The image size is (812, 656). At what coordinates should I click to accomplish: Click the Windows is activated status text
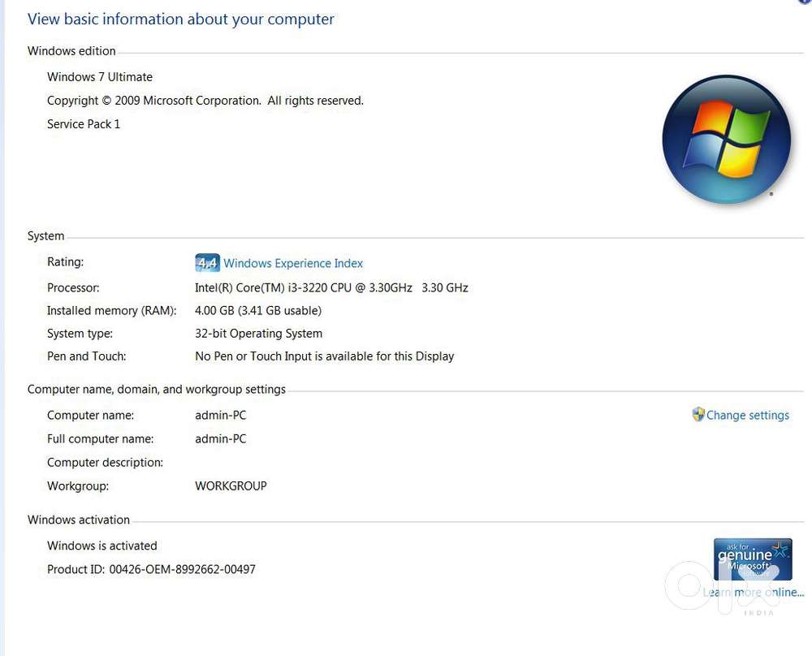(102, 546)
